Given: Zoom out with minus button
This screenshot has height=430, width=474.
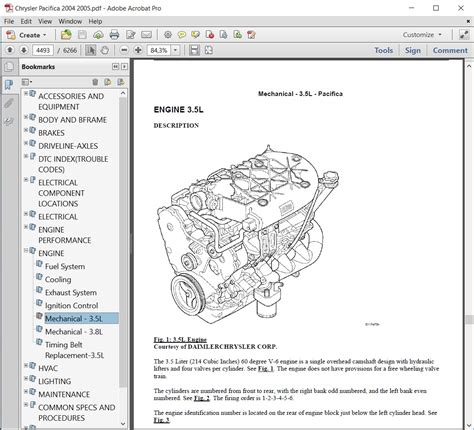Looking at the screenshot, I should pos(124,50).
